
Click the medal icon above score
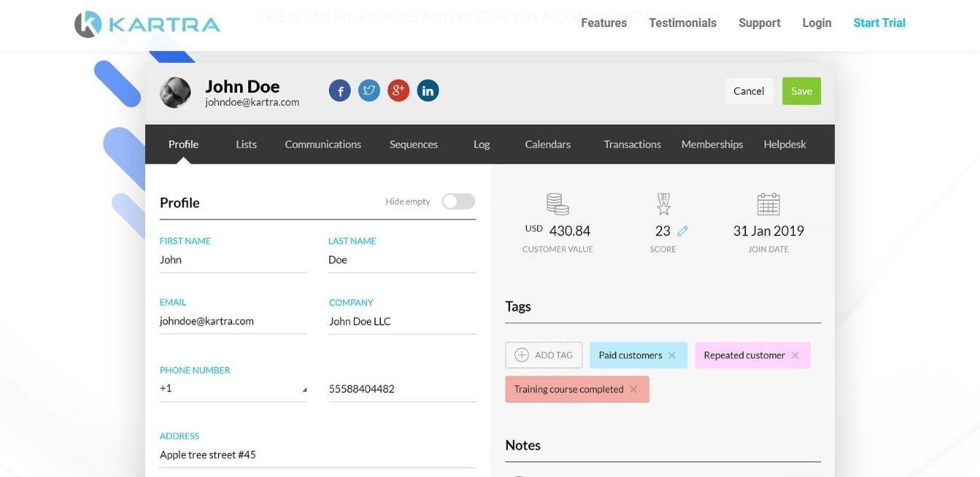click(x=663, y=204)
